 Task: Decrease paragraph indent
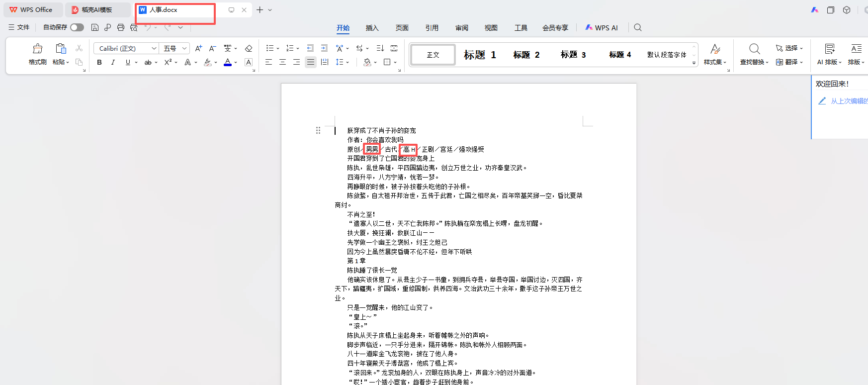310,48
